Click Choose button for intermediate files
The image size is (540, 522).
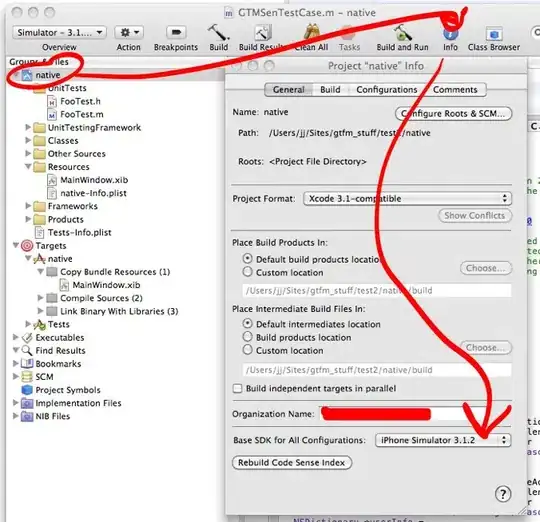click(486, 348)
